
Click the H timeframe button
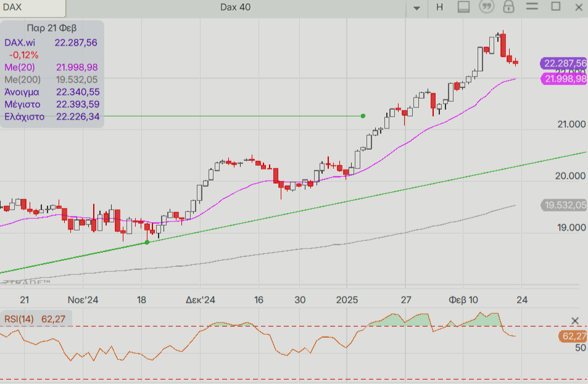coord(440,7)
